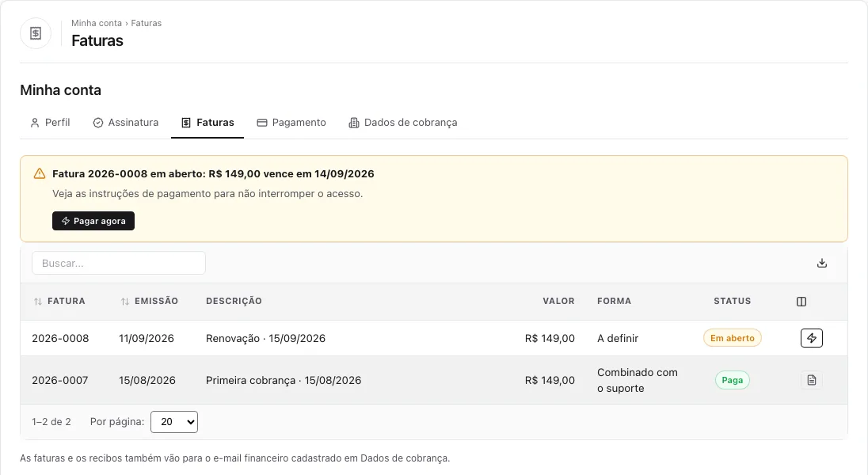This screenshot has width=868, height=475.
Task: Open the column visibility icon in header
Action: point(801,301)
